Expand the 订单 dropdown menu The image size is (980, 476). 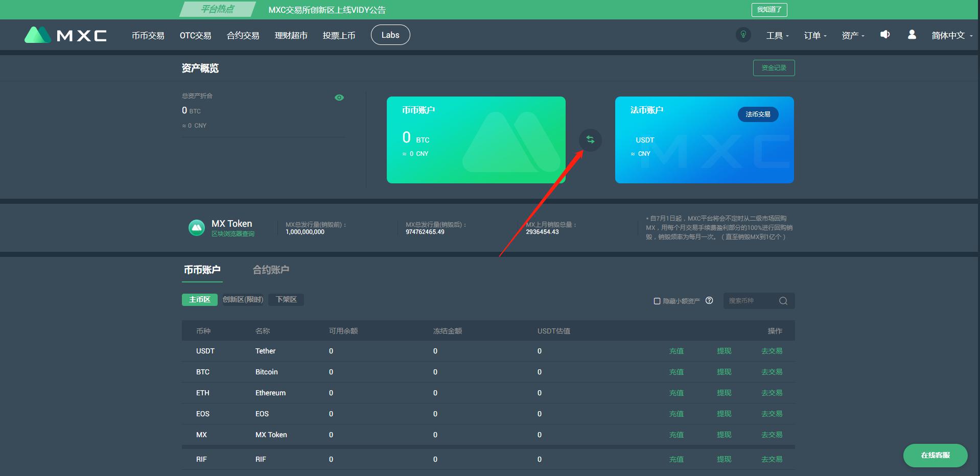coord(815,35)
